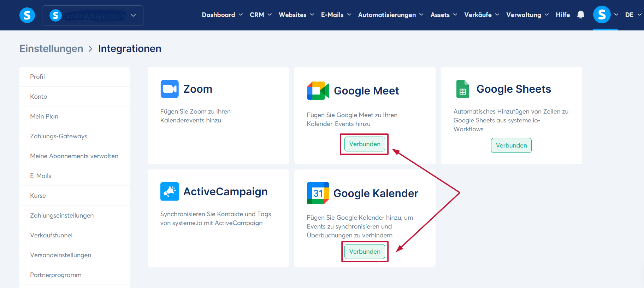Click Verbunden button under Google Kalender
The height and width of the screenshot is (288, 644).
click(x=365, y=252)
